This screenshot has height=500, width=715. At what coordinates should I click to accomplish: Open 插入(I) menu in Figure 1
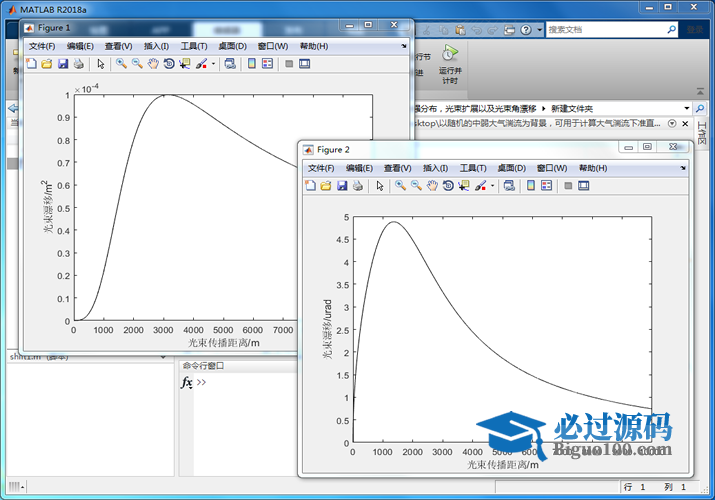coord(156,46)
